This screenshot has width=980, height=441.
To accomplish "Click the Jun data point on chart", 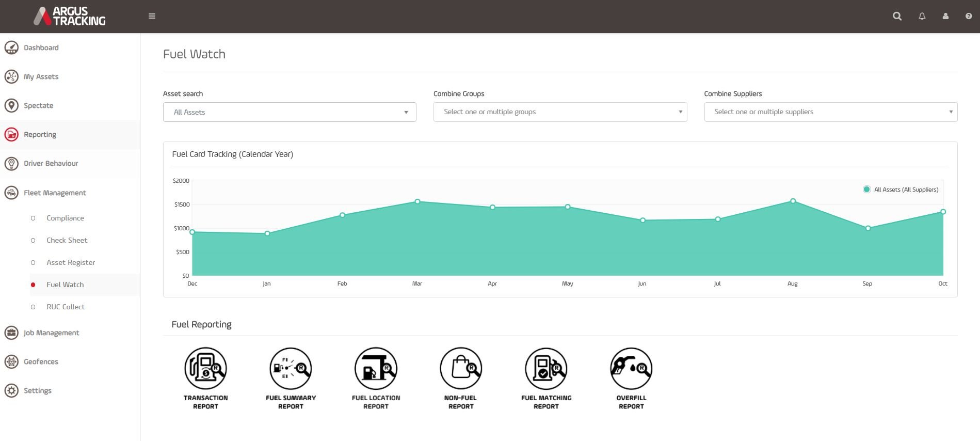I will pos(642,220).
